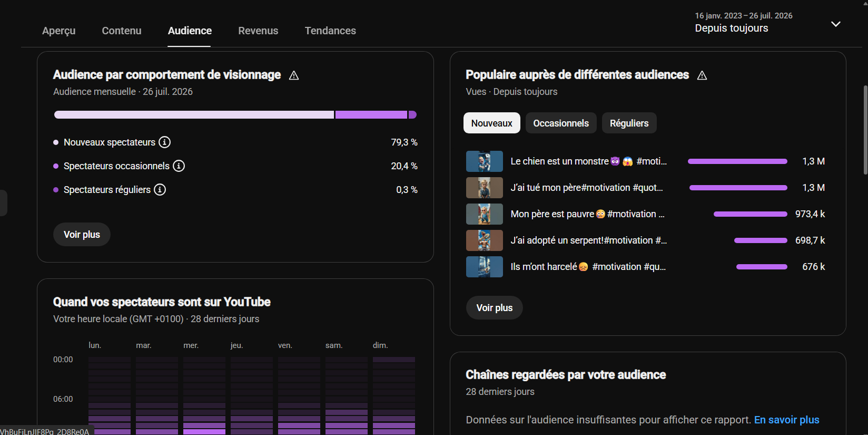The height and width of the screenshot is (435, 868).
Task: Click the small regular-viewers segment at bar end
Action: [x=412, y=115]
